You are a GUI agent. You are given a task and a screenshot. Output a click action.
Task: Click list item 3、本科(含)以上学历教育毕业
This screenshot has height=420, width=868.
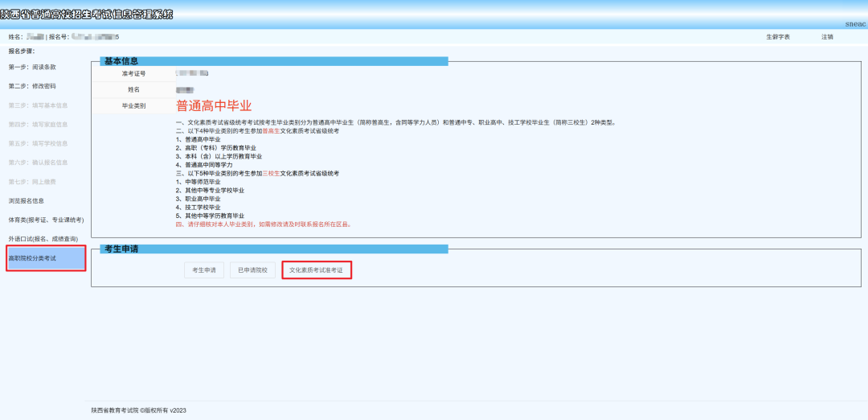[219, 156]
